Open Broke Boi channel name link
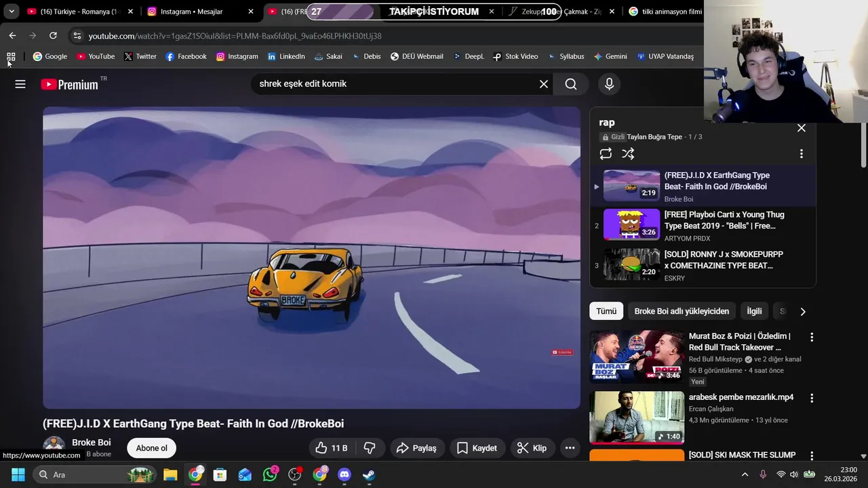 (x=91, y=443)
